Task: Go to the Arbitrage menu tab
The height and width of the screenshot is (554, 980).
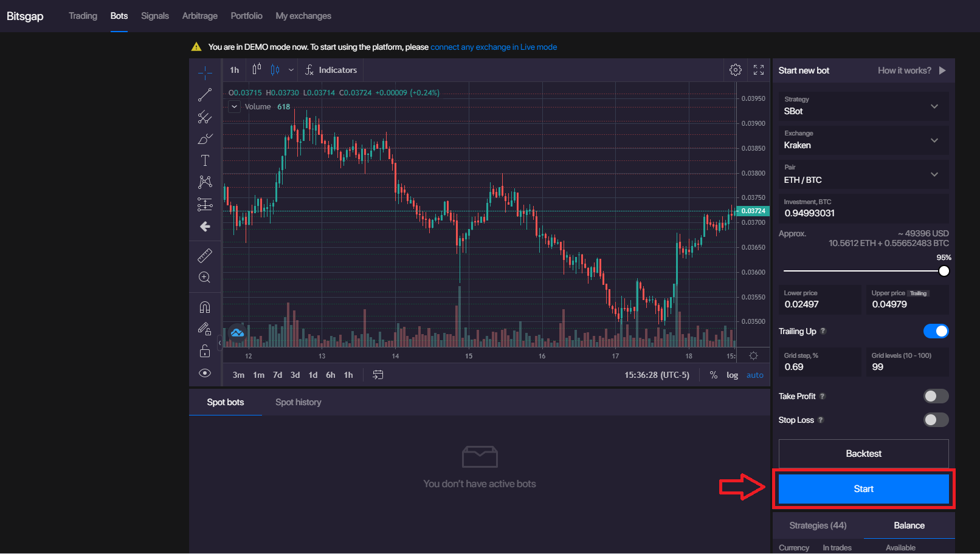Action: (x=199, y=16)
